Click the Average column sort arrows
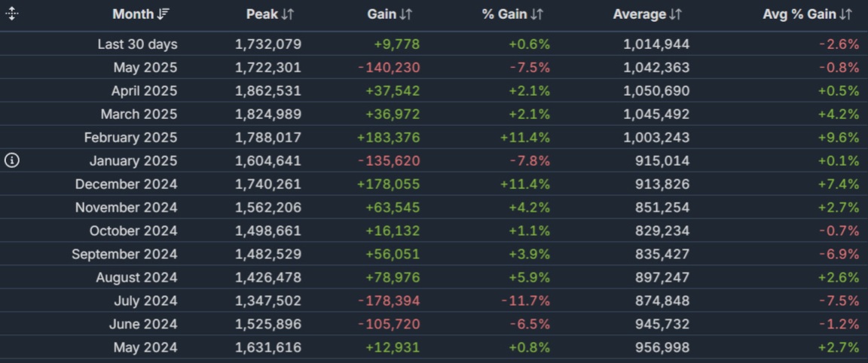The width and height of the screenshot is (868, 363). click(676, 14)
